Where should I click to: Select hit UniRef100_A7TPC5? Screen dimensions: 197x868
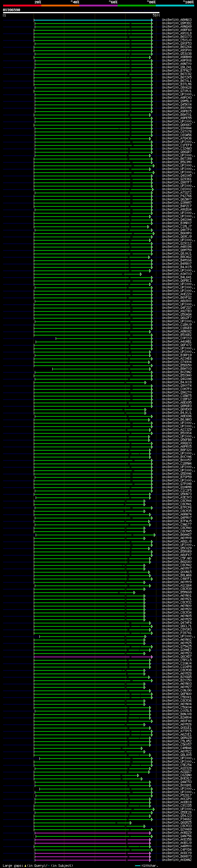point(177,731)
